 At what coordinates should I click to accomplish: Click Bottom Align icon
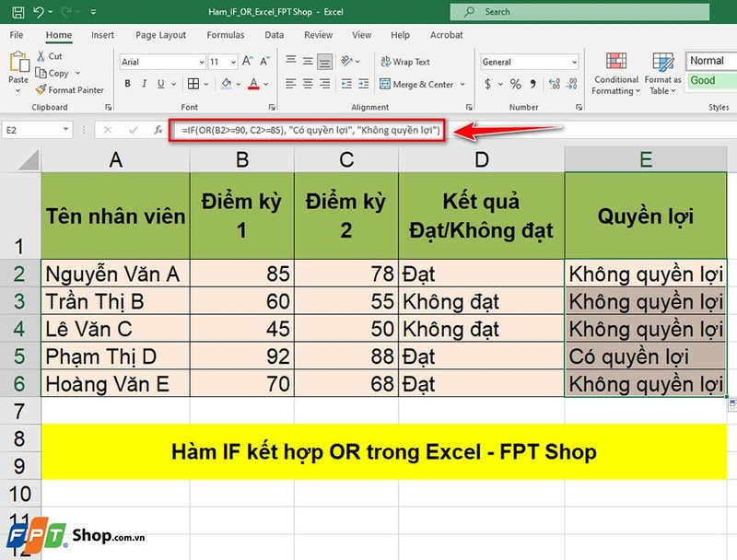point(324,61)
